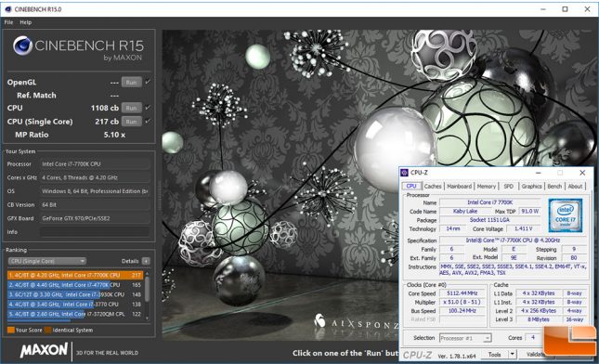Open the File menu in Cinebench
Image resolution: width=599 pixels, height=364 pixels.
(x=8, y=22)
